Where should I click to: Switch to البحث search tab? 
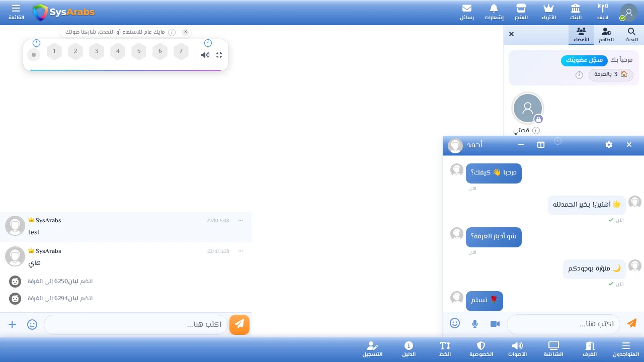point(631,35)
